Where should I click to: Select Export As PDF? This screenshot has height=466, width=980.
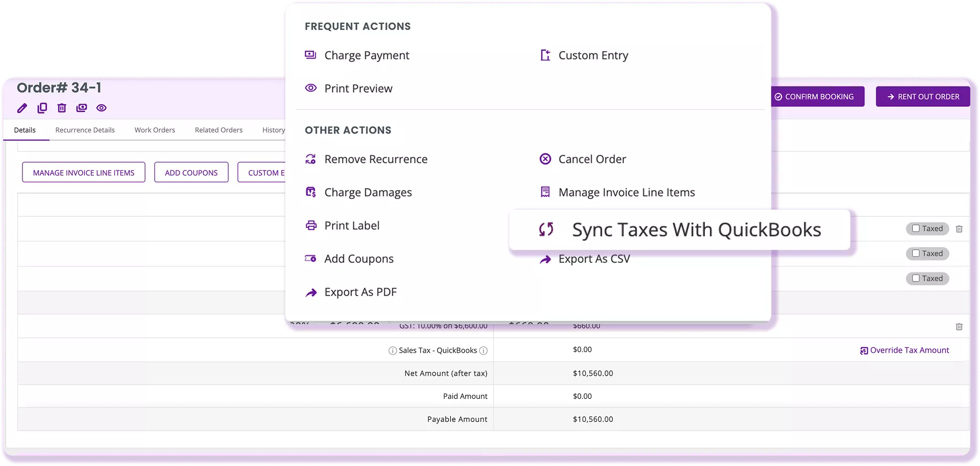click(361, 292)
